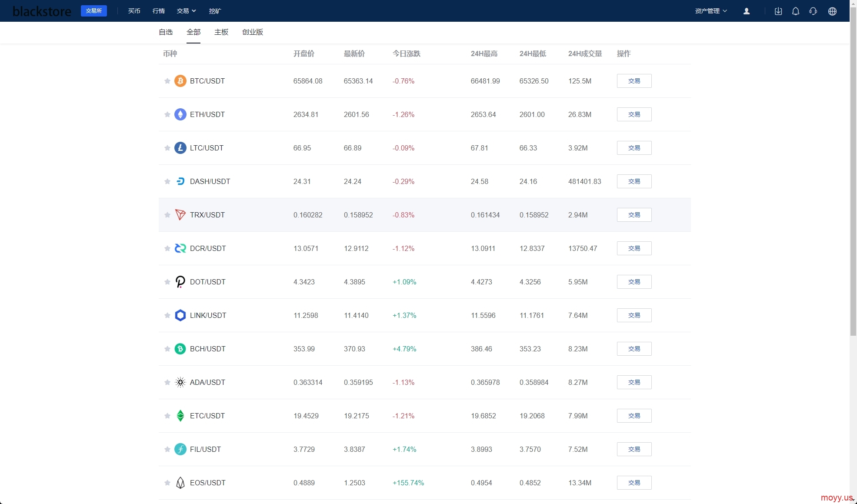Click the blackstore logo

point(42,11)
